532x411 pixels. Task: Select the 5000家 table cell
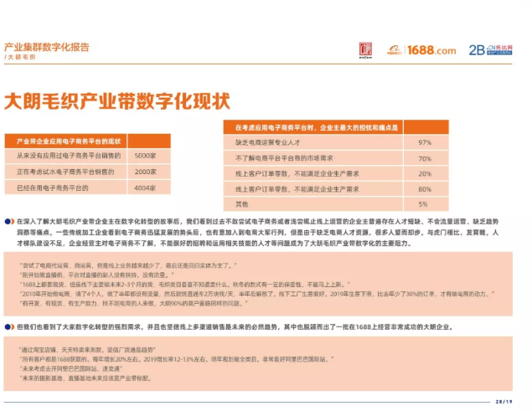(146, 156)
